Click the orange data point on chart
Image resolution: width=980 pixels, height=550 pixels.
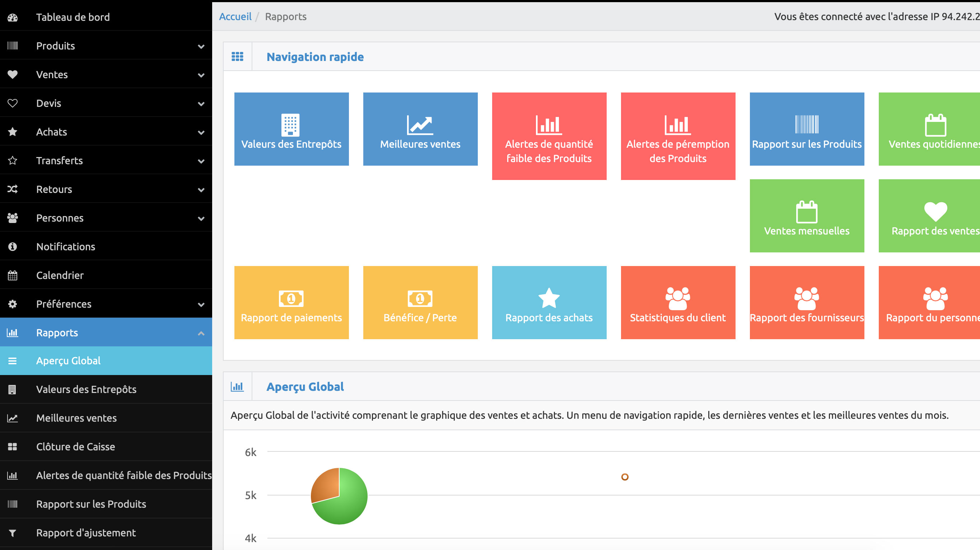[625, 476]
